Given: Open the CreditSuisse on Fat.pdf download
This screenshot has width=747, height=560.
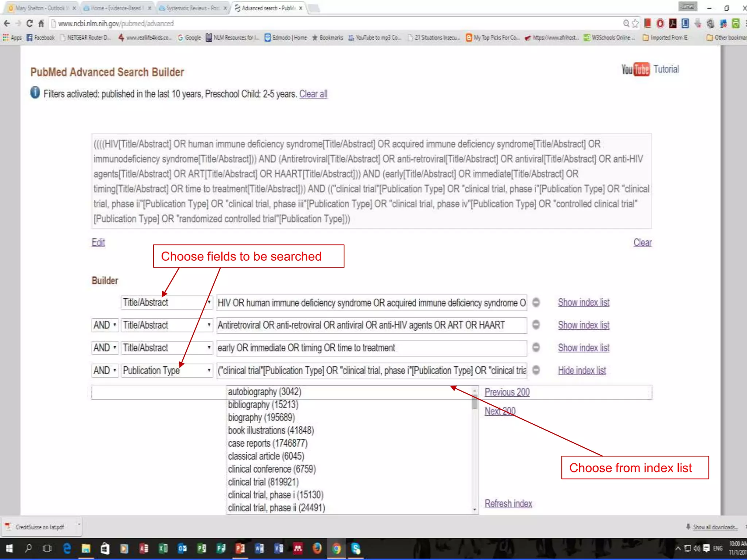Looking at the screenshot, I should [39, 527].
